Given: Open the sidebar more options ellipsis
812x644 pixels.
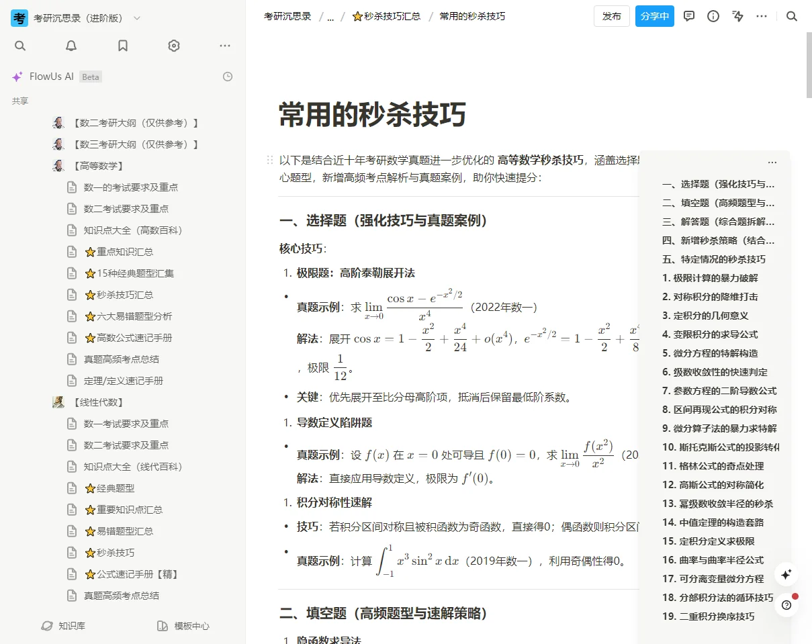Looking at the screenshot, I should pyautogui.click(x=225, y=46).
